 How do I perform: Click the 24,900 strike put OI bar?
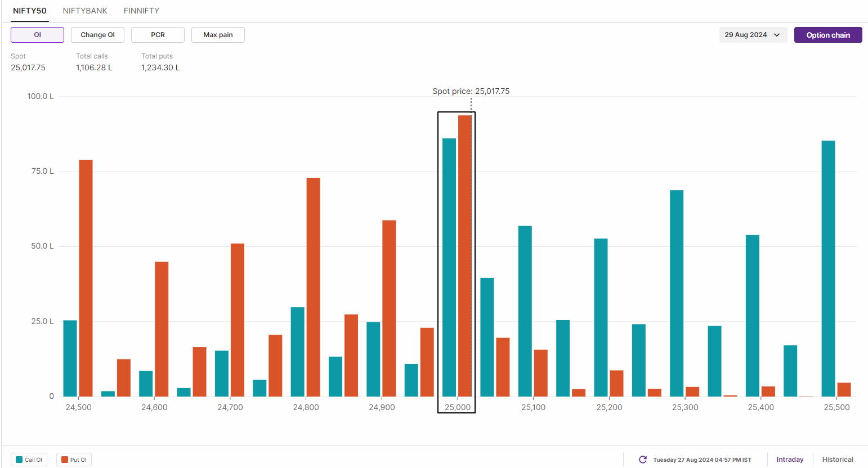389,308
